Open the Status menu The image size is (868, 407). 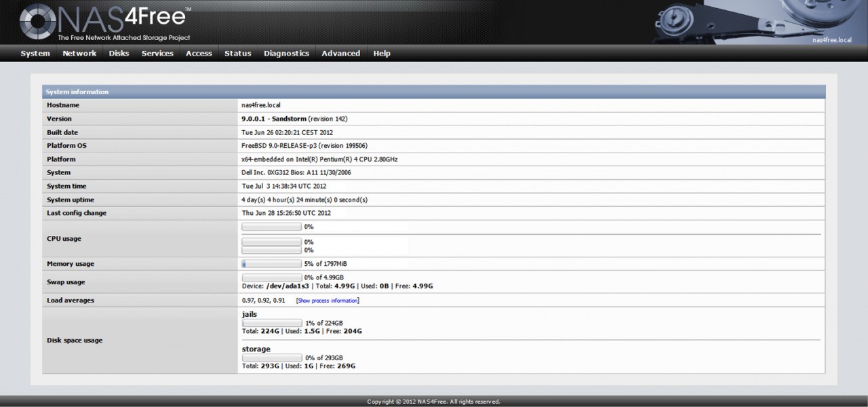point(237,53)
